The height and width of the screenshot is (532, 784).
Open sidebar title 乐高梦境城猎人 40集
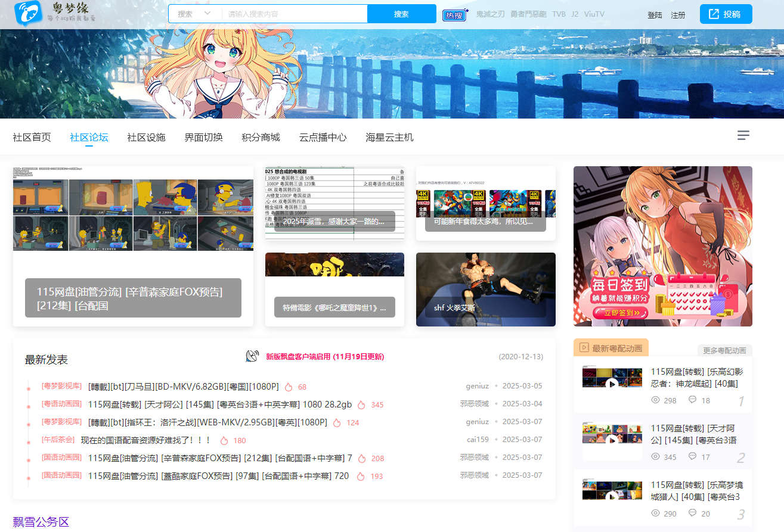697,491
